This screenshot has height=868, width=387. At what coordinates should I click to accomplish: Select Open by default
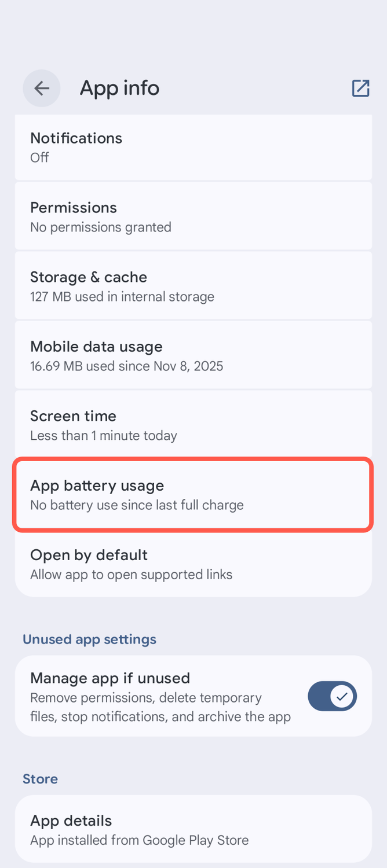click(193, 564)
